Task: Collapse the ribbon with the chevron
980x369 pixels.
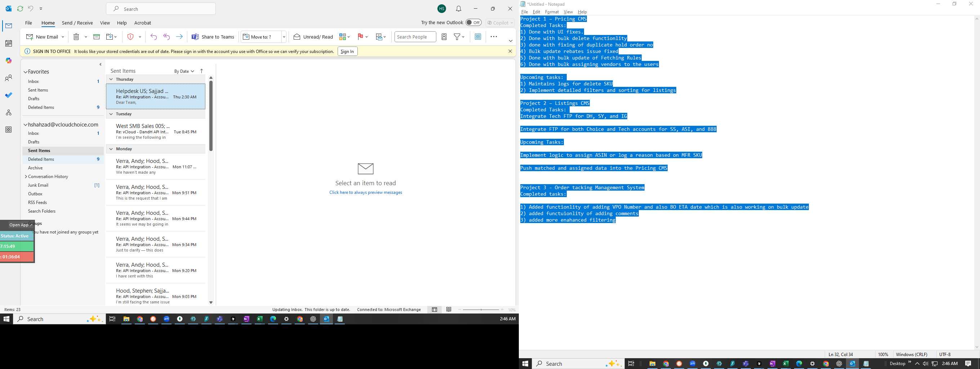Action: 511,41
